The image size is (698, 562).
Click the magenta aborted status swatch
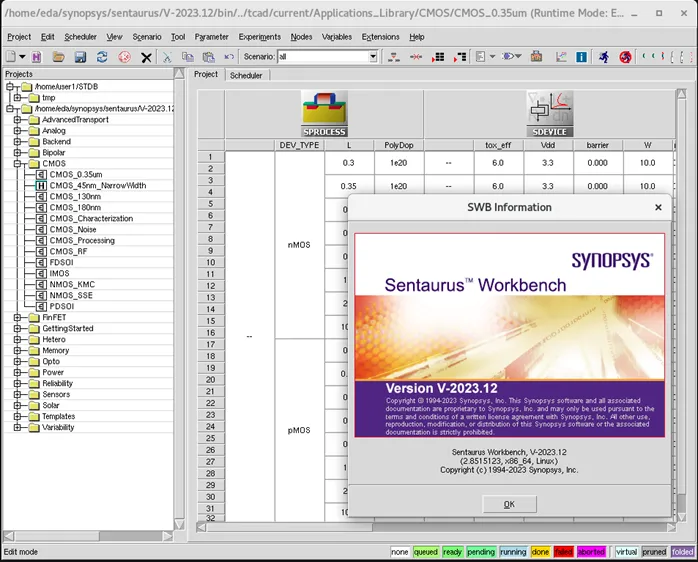pos(591,552)
